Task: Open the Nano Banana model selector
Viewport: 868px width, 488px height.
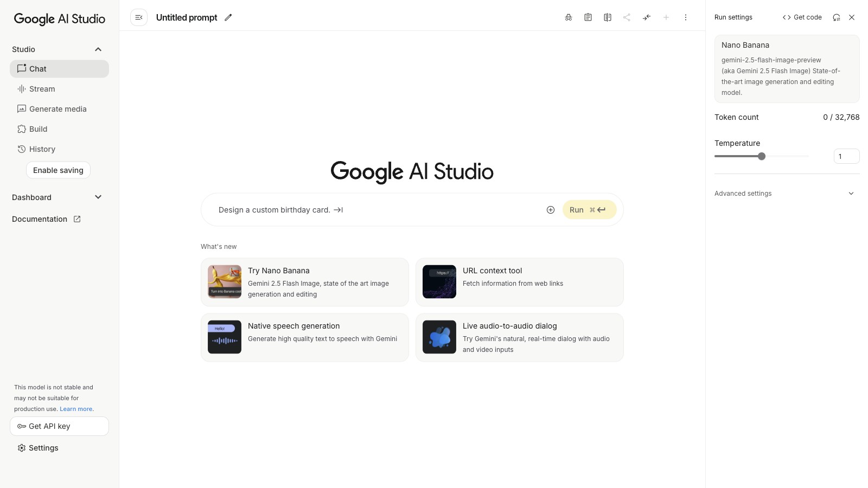Action: pos(786,69)
